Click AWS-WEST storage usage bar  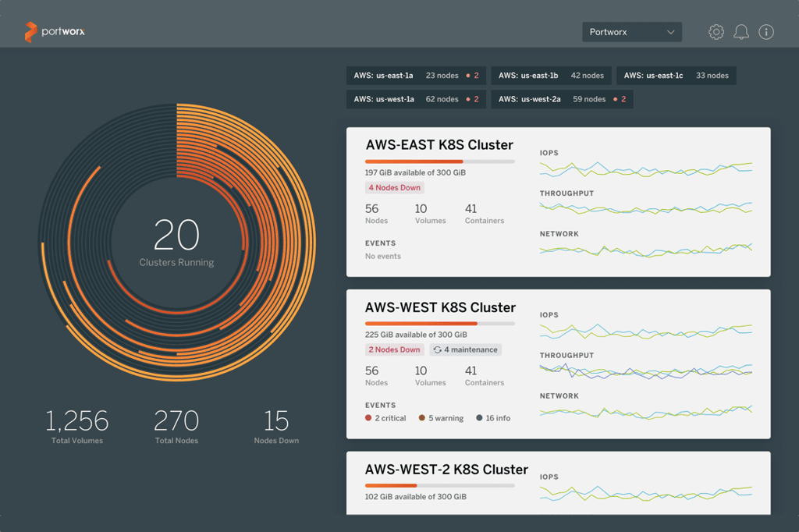click(x=440, y=324)
